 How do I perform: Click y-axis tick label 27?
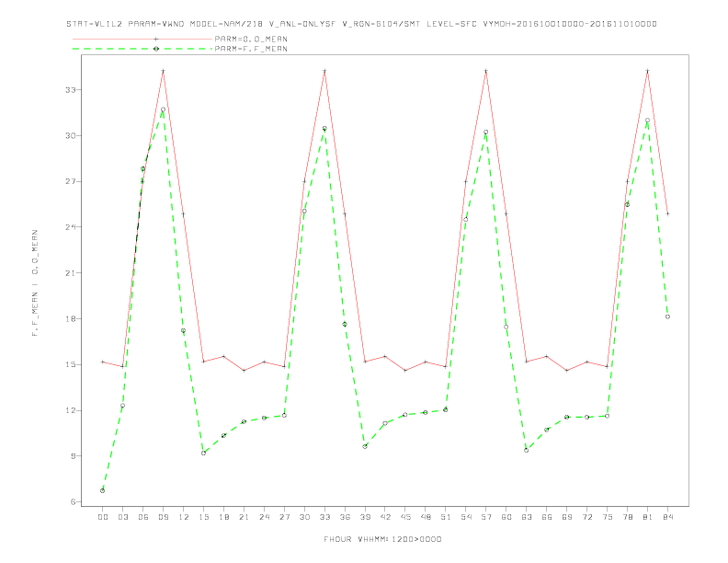coord(70,181)
